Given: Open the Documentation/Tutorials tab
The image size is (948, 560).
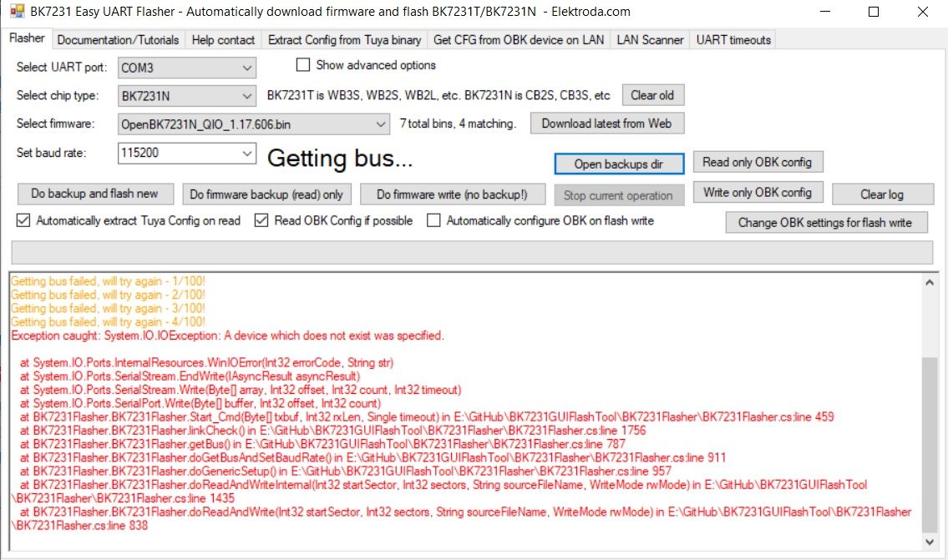Looking at the screenshot, I should (118, 40).
